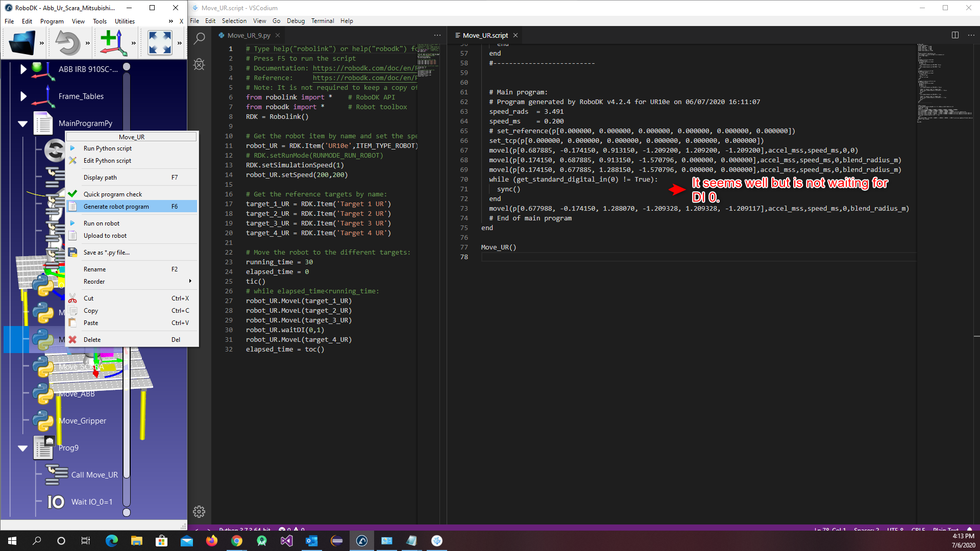Select Generate robot program menu entry
980x551 pixels.
click(x=116, y=207)
